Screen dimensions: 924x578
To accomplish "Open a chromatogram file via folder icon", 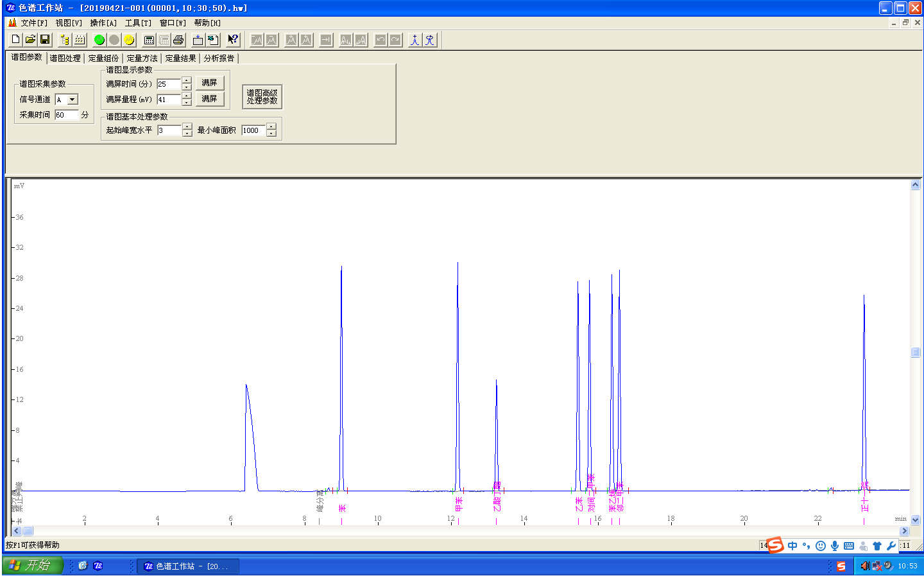I will (30, 40).
